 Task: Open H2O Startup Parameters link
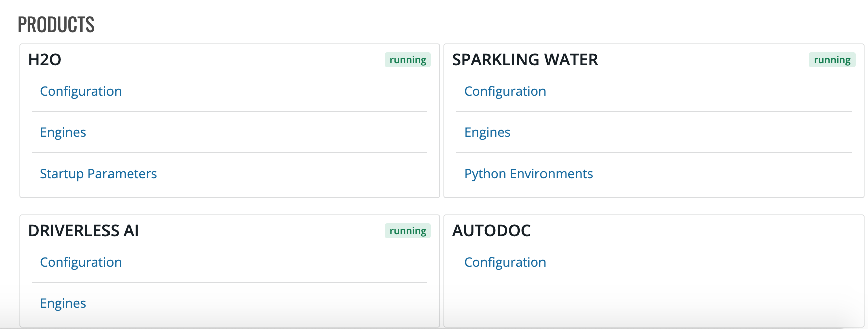click(98, 174)
